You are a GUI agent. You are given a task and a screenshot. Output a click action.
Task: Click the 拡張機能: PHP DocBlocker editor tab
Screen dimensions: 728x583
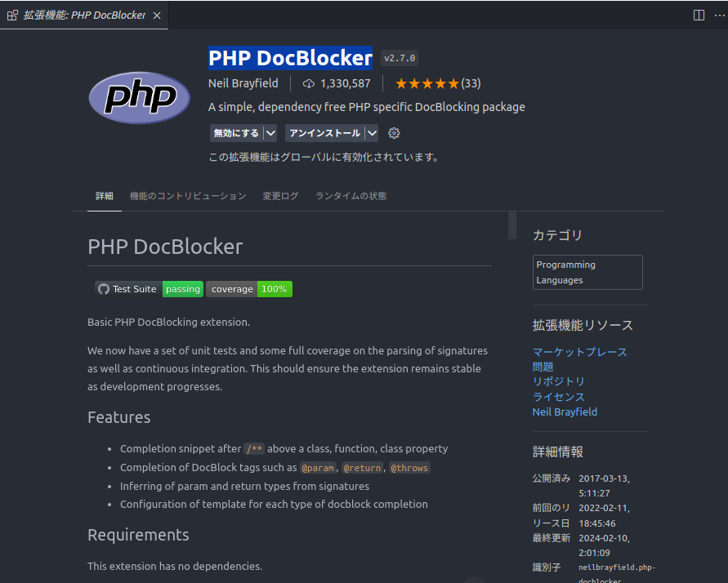(x=84, y=16)
